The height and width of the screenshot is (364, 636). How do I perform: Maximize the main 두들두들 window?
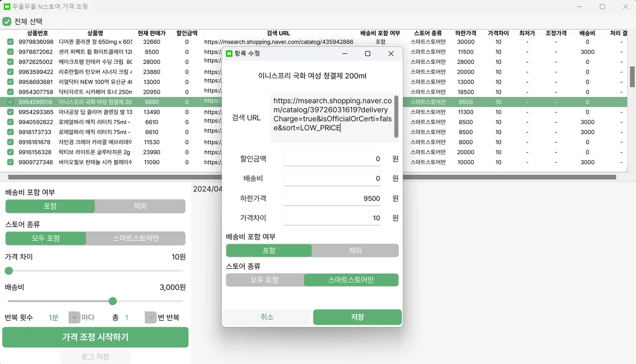click(x=602, y=7)
